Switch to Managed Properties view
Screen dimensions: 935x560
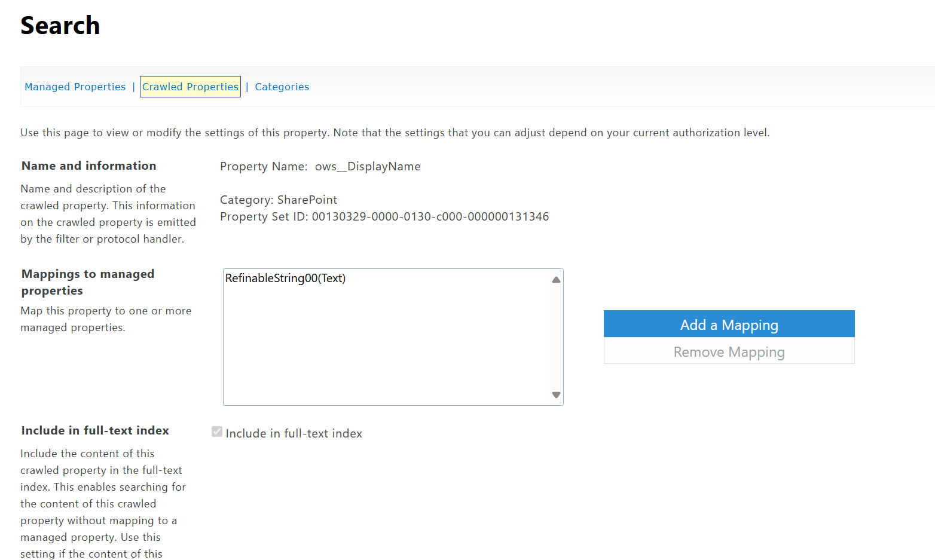tap(75, 87)
